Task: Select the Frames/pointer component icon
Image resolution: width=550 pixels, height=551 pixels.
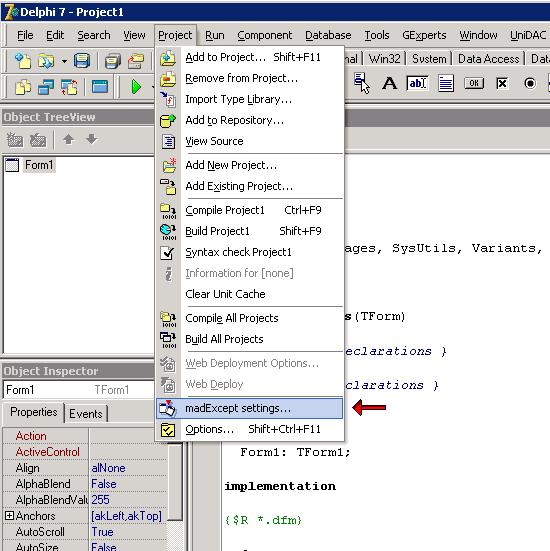Action: coord(361,83)
